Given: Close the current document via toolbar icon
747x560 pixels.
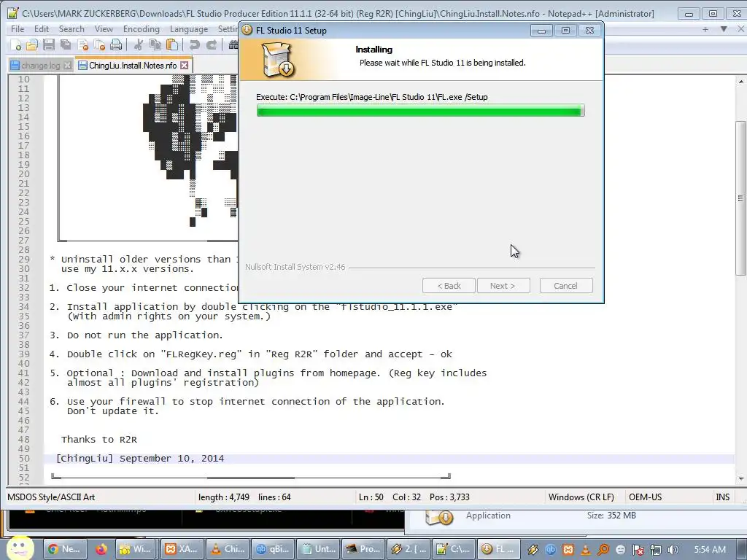Looking at the screenshot, I should pos(82,45).
